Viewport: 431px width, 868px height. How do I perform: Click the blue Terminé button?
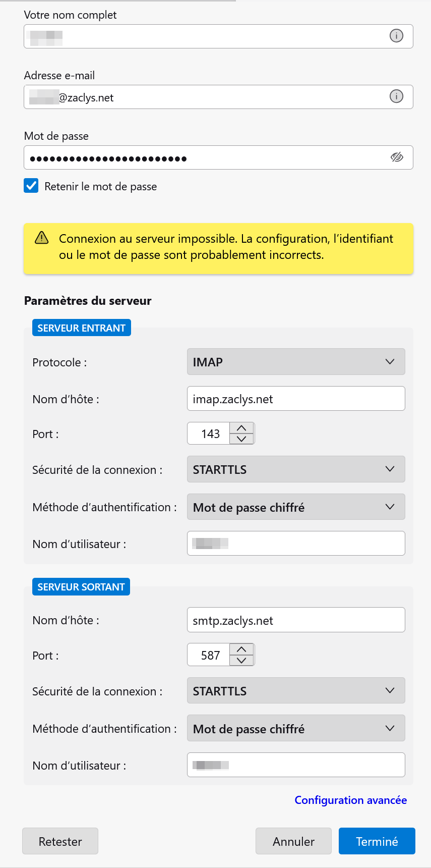377,841
